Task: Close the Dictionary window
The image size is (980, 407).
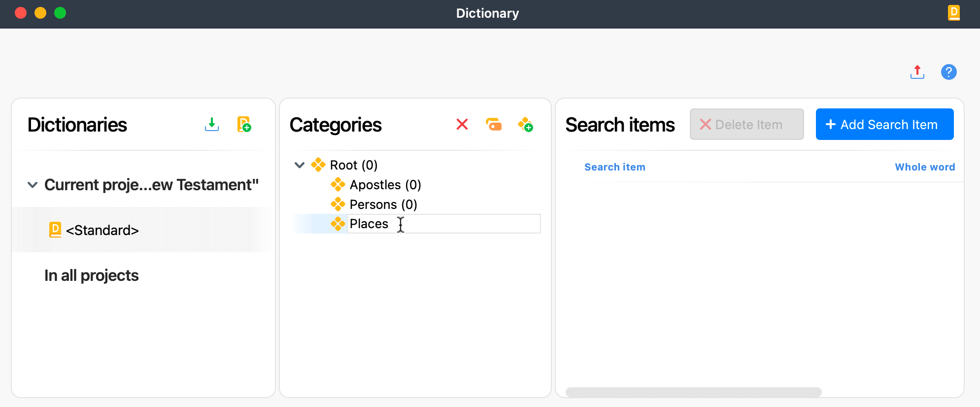Action: [x=21, y=13]
